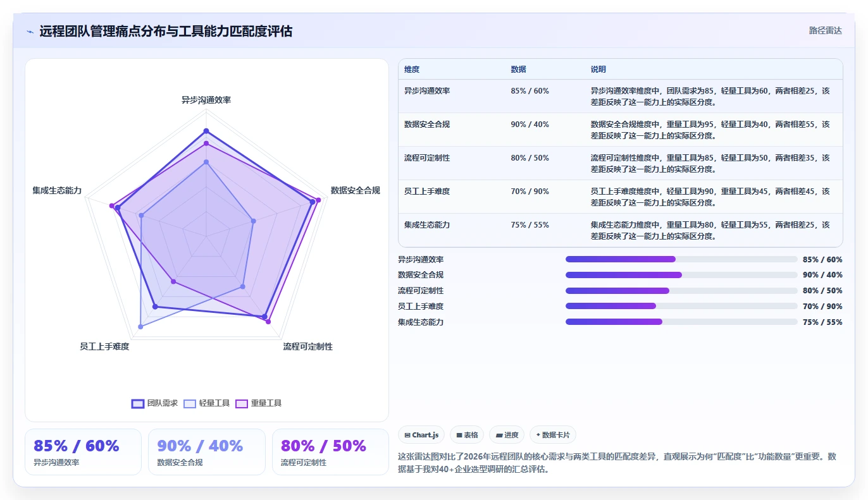This screenshot has width=868, height=500.
Task: Click the 维度 column header
Action: coord(412,69)
